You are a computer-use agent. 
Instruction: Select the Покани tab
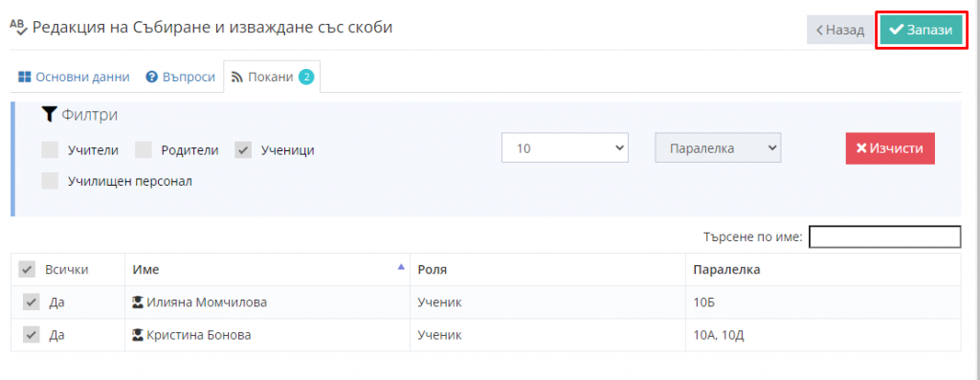pos(272,77)
